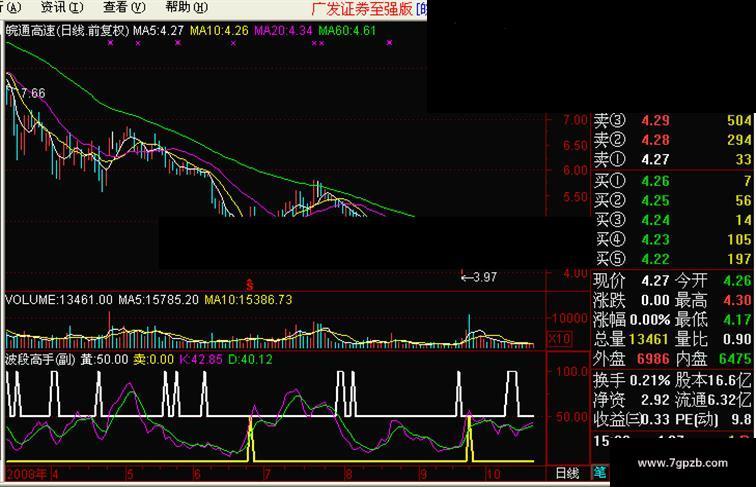Image resolution: width=756 pixels, height=487 pixels.
Task: Click the 皖通高速(日线.前复权) chart title
Action: (68, 30)
